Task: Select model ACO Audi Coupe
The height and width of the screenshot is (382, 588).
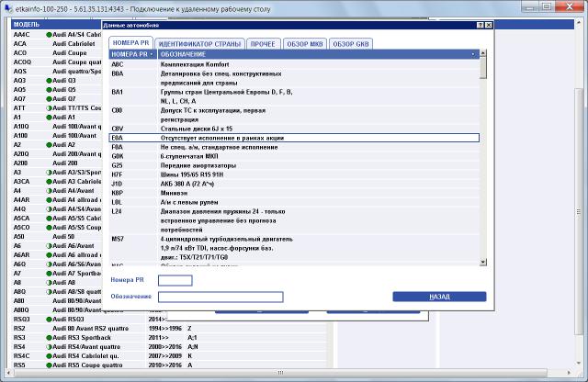Action: [56, 53]
